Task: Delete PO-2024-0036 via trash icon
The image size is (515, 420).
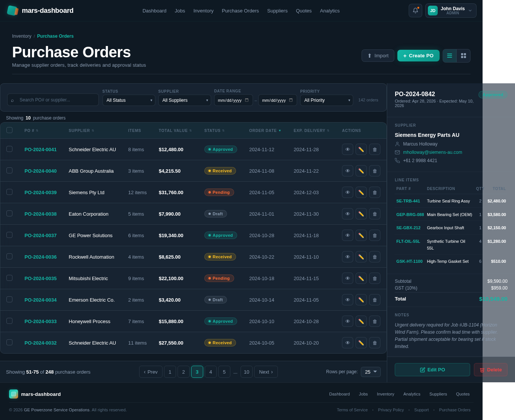Action: point(375,257)
